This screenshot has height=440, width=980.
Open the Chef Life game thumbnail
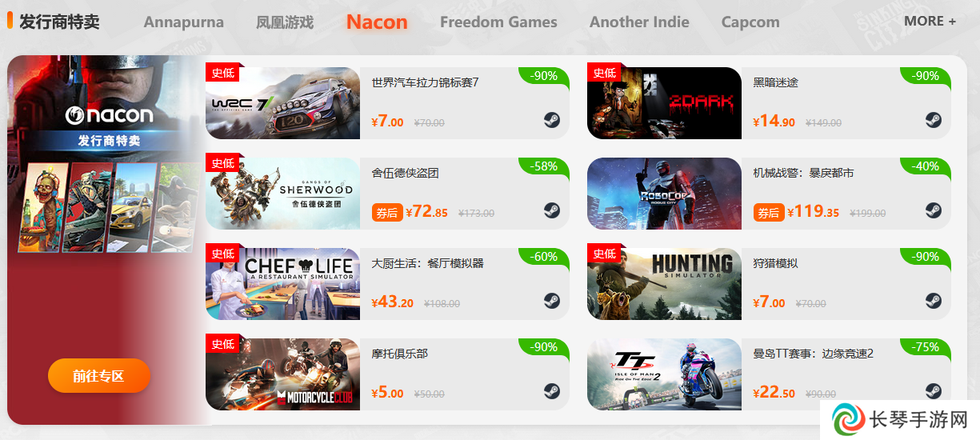[x=282, y=284]
